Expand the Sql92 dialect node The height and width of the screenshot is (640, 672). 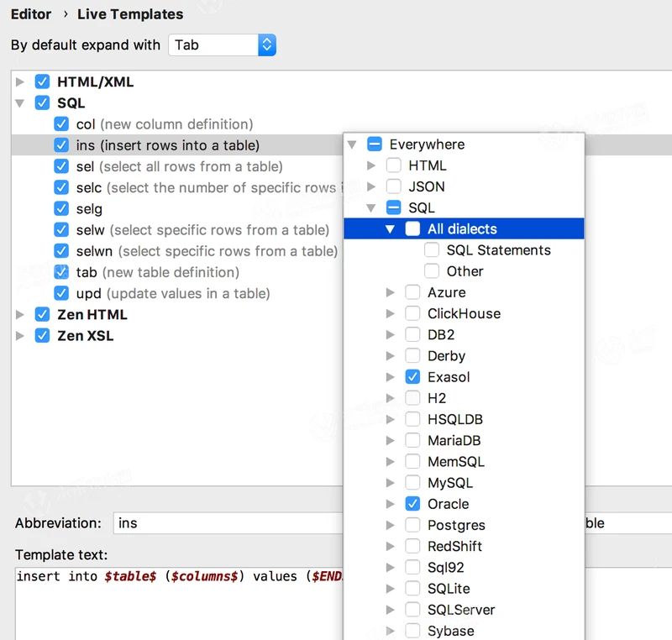click(x=390, y=568)
